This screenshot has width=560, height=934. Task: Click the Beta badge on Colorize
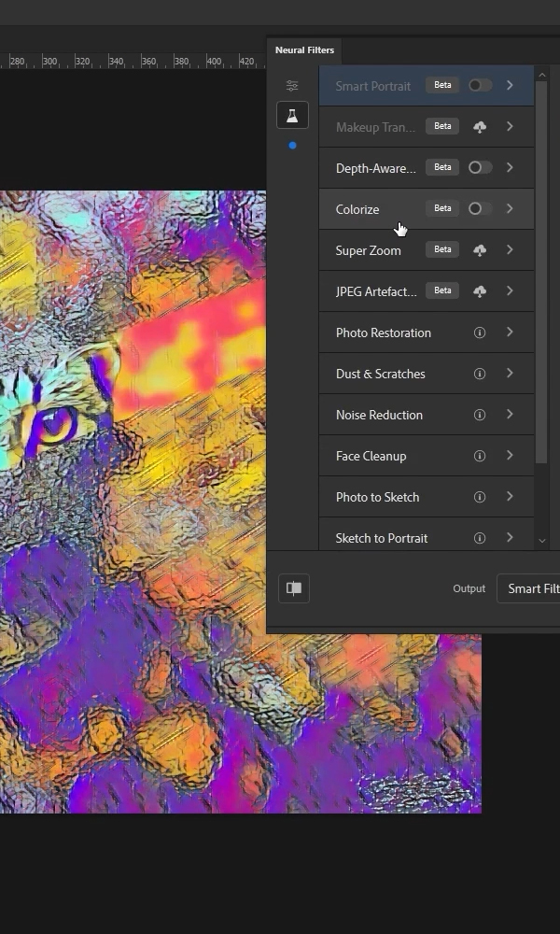pos(442,208)
